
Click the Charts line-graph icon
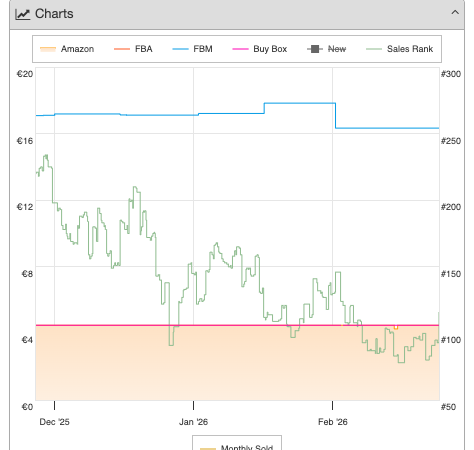tap(23, 14)
